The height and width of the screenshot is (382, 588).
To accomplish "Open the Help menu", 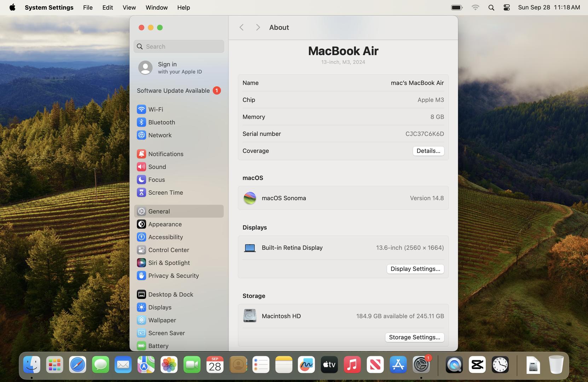I will click(184, 7).
